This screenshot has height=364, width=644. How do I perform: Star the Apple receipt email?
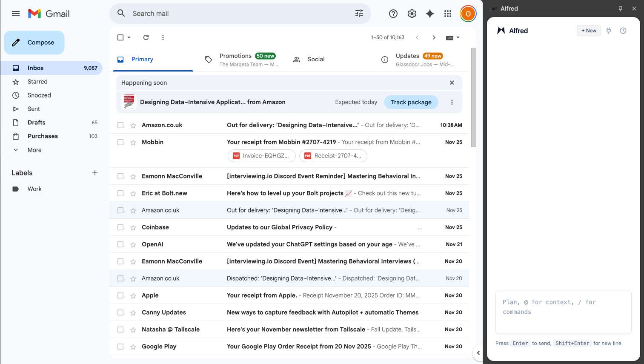133,295
